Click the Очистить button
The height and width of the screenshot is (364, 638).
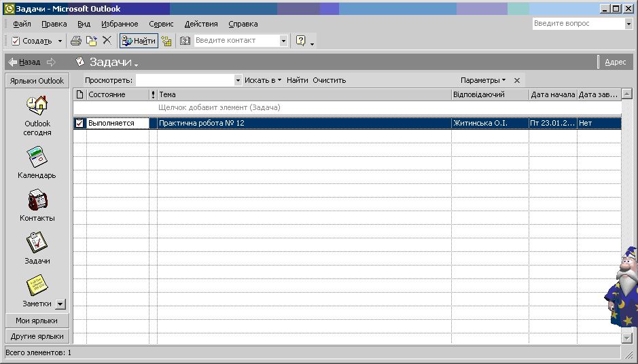point(329,80)
